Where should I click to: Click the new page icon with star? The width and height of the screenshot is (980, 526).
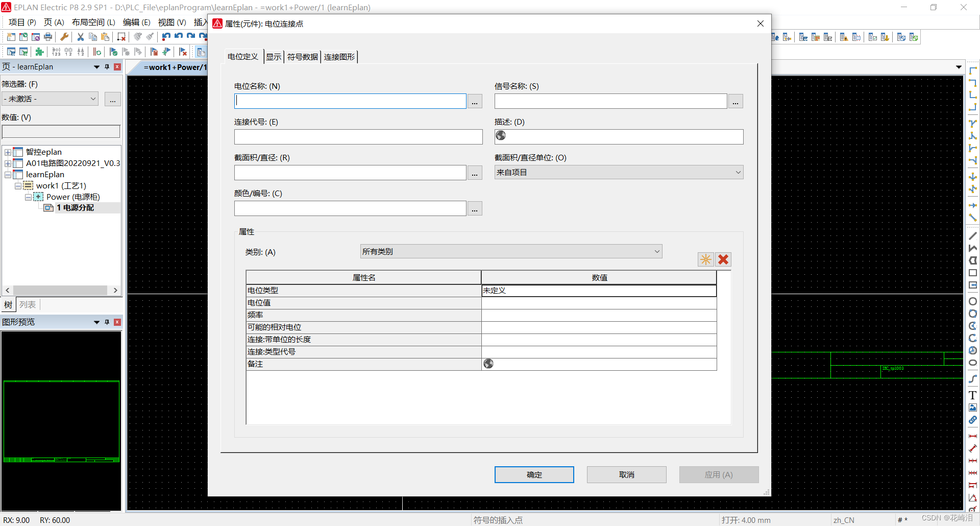click(x=11, y=37)
